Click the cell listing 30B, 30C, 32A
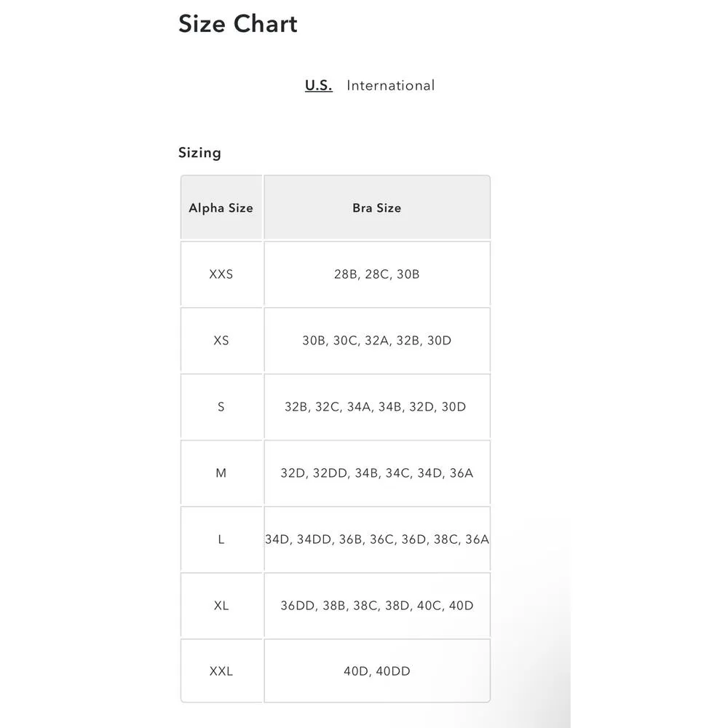 (x=376, y=341)
